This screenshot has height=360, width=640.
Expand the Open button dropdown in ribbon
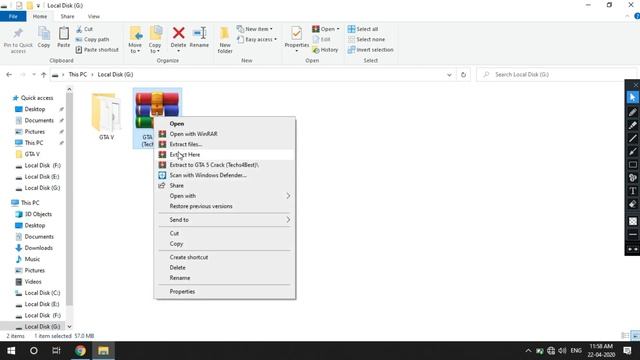[338, 29]
